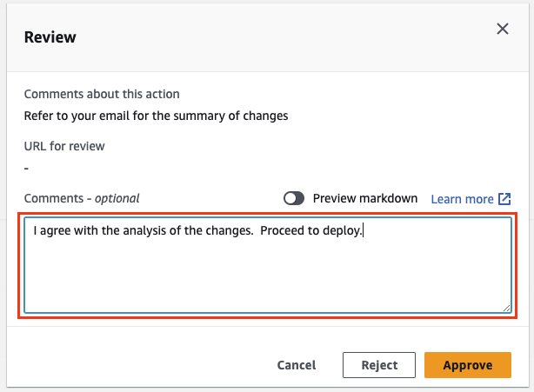Open the Learn more link

pos(462,198)
